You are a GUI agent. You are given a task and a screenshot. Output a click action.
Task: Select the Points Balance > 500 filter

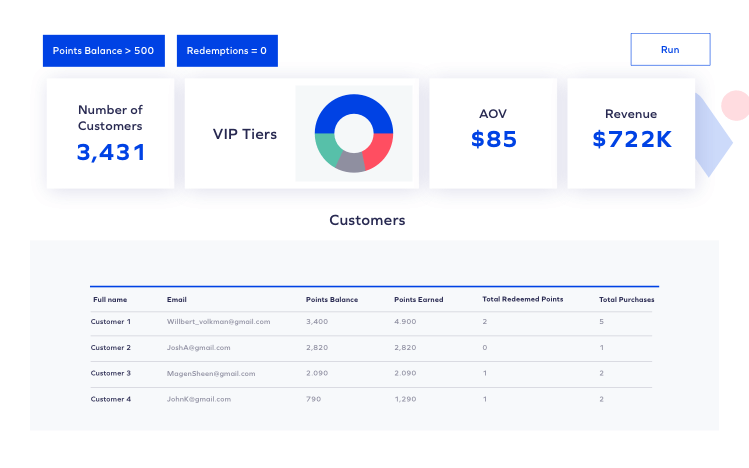103,50
